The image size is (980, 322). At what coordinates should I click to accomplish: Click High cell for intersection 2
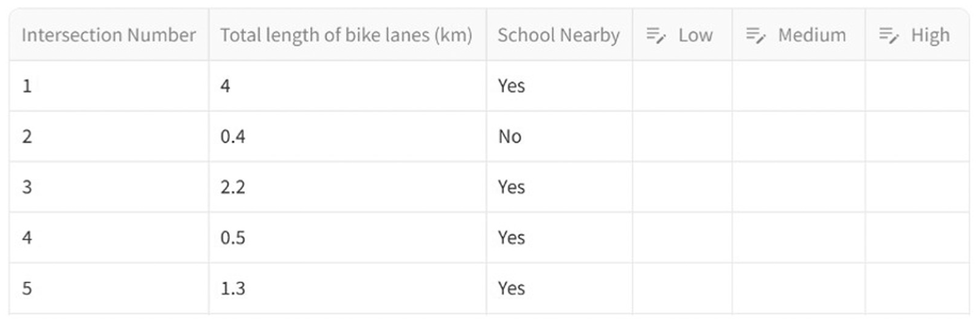(917, 136)
